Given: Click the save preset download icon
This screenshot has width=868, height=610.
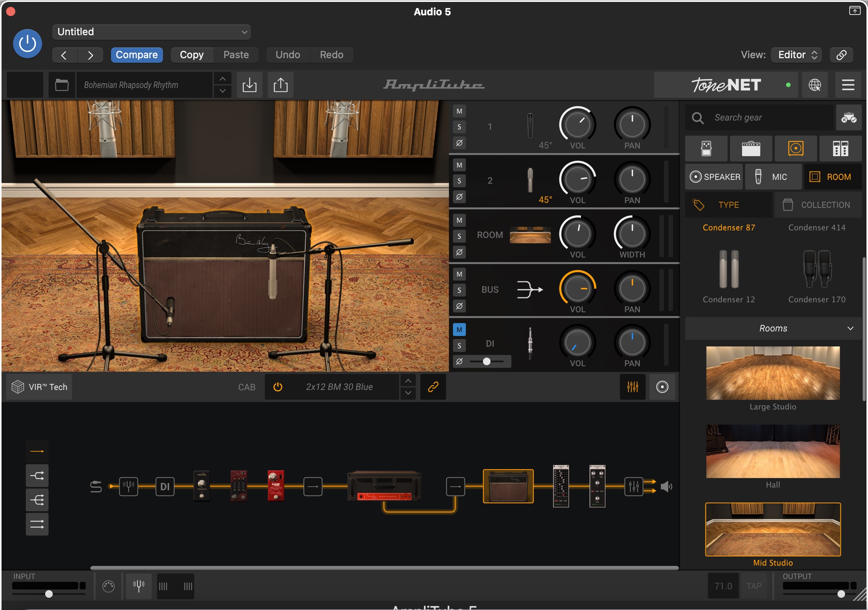Looking at the screenshot, I should [x=250, y=85].
